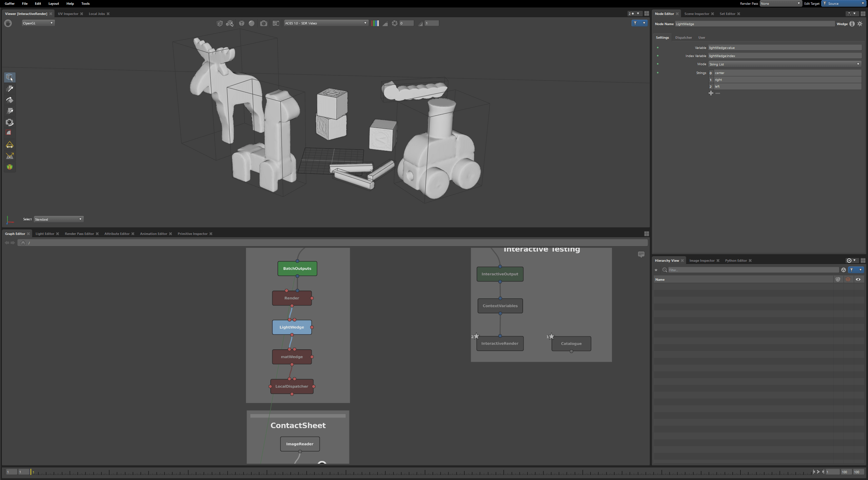Click the info icon next to Wedge
This screenshot has height=480, width=868.
click(852, 24)
